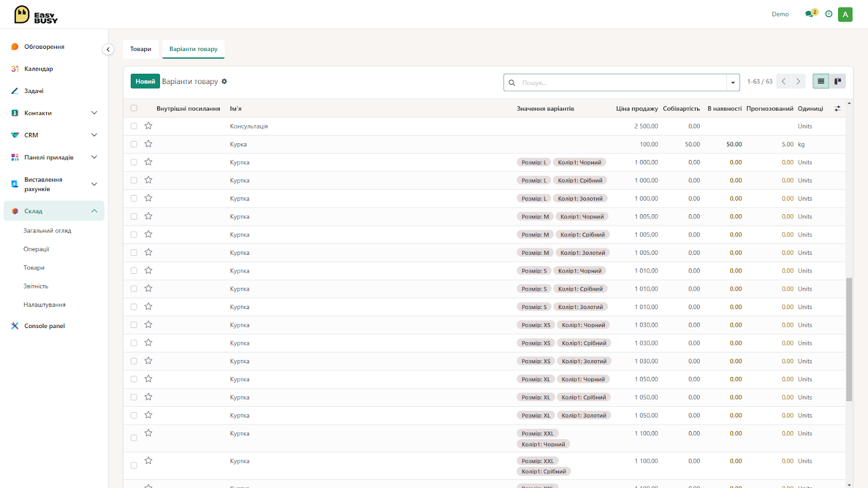This screenshot has height=488, width=868.
Task: Click the gear icon beside Варіанти товару
Action: tap(224, 81)
